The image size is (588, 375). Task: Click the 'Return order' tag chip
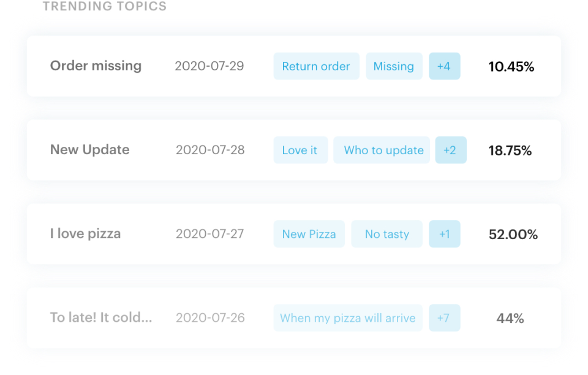[316, 66]
